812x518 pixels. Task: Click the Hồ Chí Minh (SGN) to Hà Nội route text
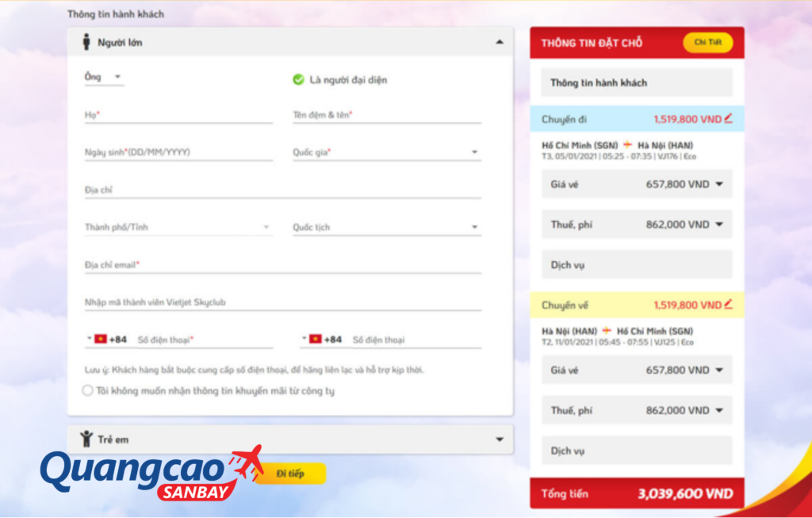[617, 145]
